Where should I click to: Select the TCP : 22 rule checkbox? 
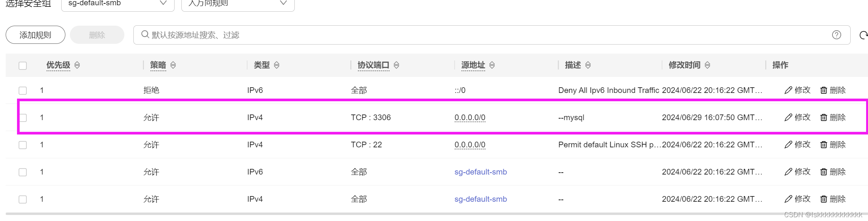coord(23,145)
